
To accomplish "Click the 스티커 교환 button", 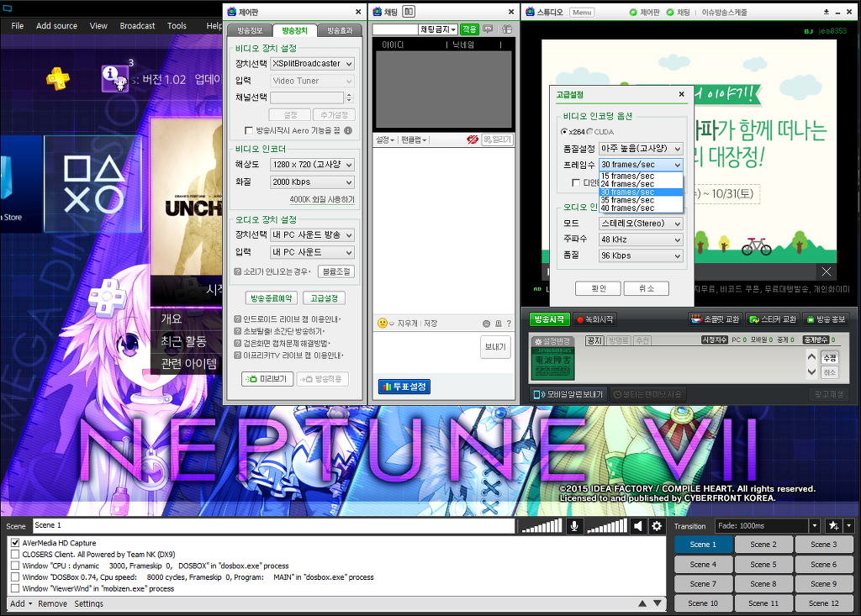I will [x=773, y=319].
